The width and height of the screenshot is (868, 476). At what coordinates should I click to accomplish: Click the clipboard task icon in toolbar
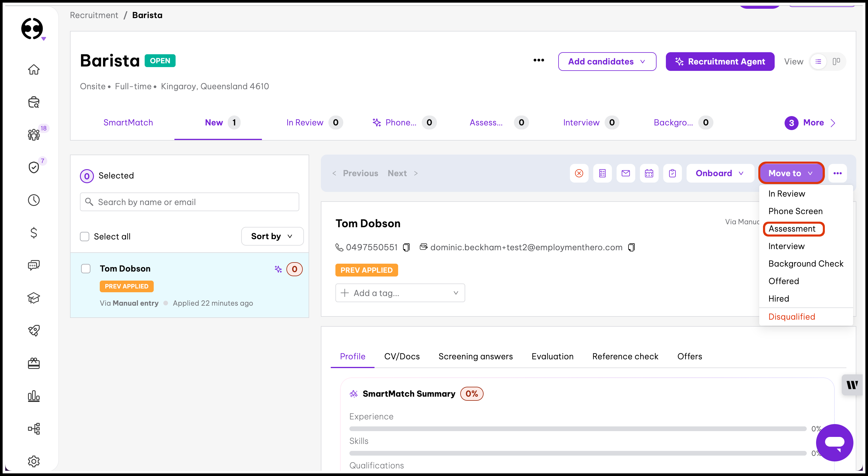pos(672,173)
